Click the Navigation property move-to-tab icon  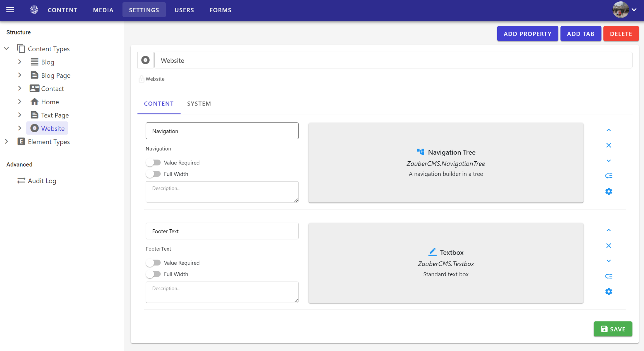point(609,176)
